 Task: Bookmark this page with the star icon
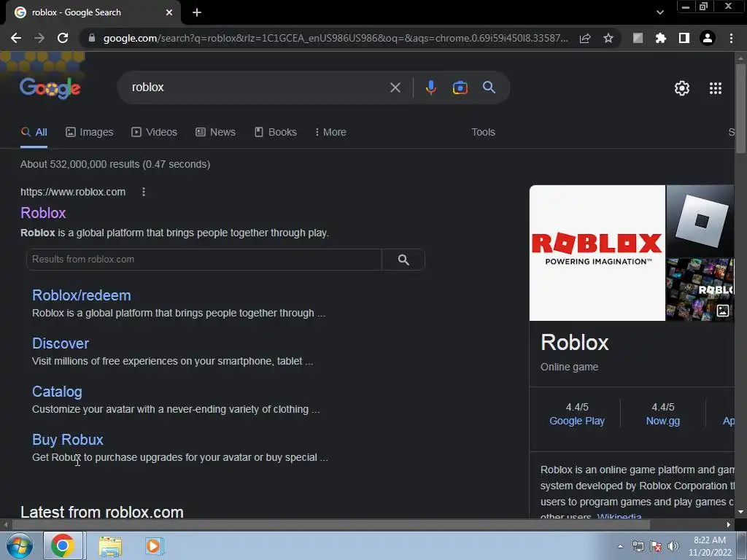click(x=608, y=38)
